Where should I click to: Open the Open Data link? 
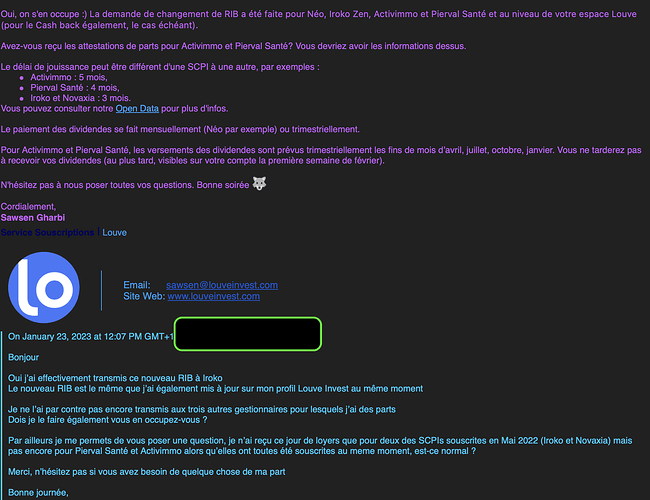[x=137, y=109]
